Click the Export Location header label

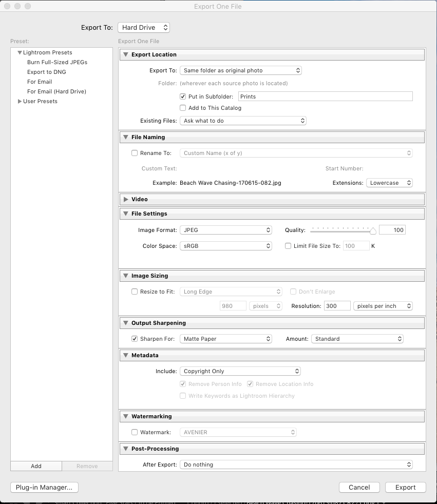pyautogui.click(x=154, y=54)
